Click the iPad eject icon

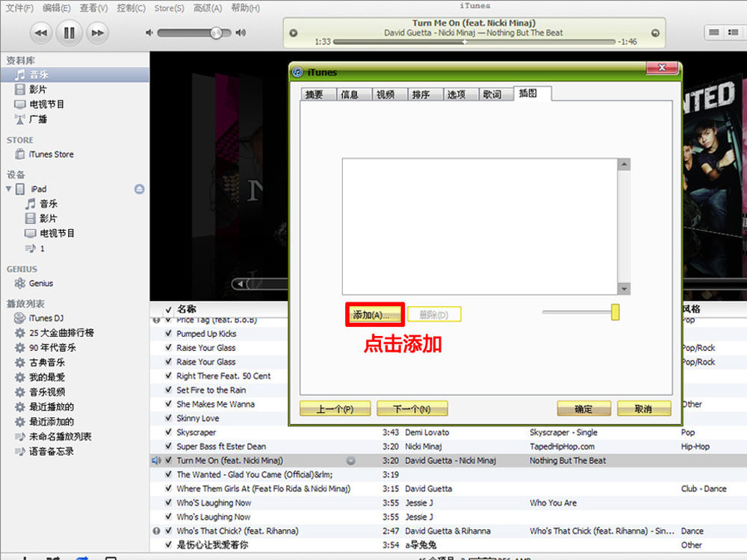pos(139,189)
